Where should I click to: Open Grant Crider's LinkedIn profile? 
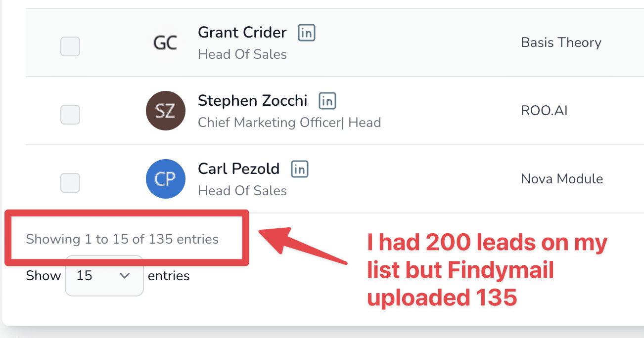(x=306, y=33)
